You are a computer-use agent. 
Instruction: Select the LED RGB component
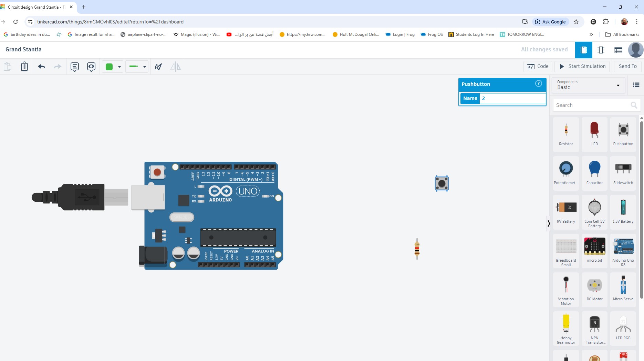623,329
